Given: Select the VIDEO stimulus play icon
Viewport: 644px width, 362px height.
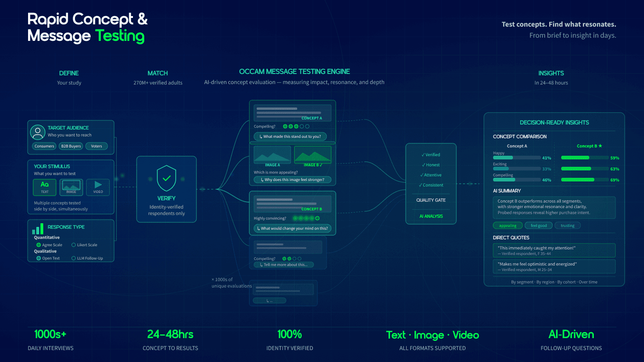Looking at the screenshot, I should coord(98,187).
